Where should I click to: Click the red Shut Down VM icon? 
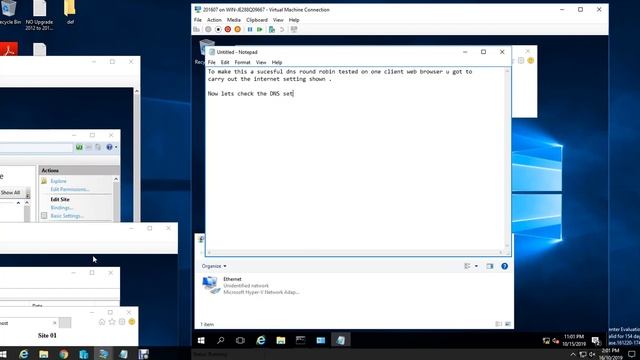(228, 29)
